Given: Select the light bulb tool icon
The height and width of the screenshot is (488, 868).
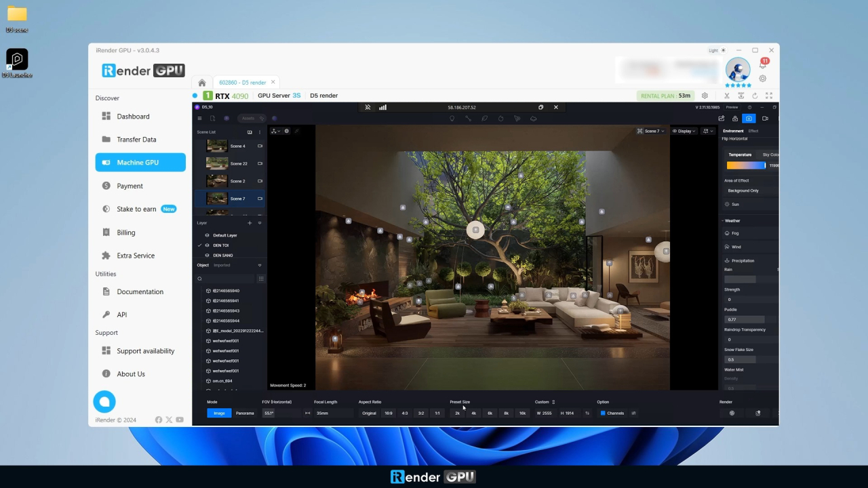Looking at the screenshot, I should click(452, 119).
